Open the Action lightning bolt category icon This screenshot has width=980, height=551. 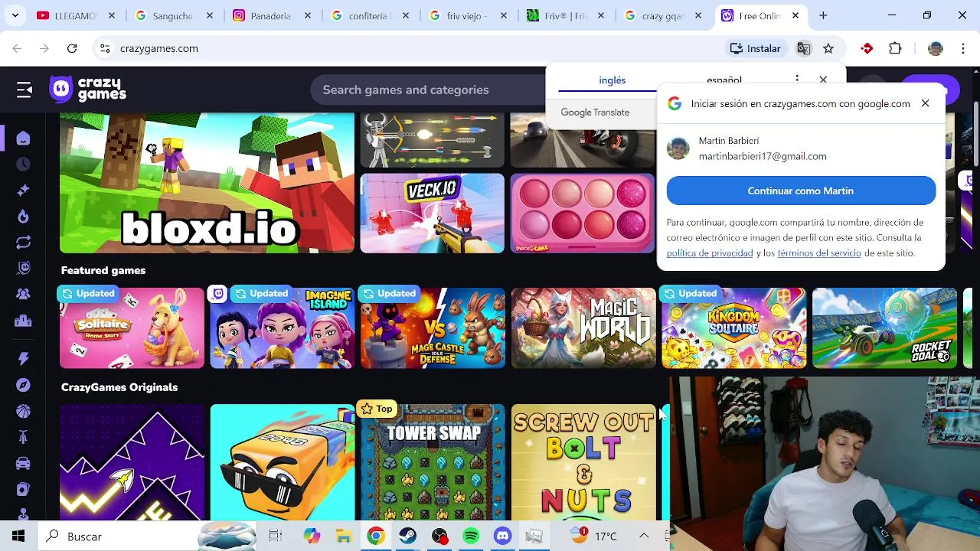pyautogui.click(x=23, y=359)
